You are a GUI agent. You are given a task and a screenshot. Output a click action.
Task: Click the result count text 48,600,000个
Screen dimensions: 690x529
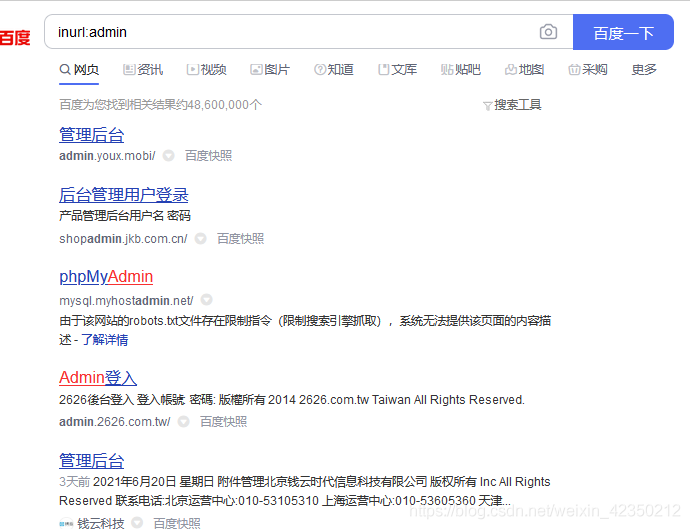click(225, 105)
